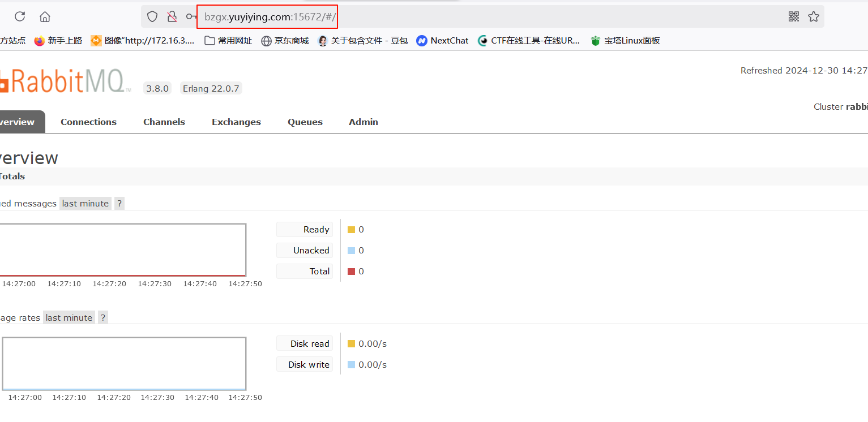Screen dimensions: 868x422
Task: Click the Erlang 22.0.7 version label
Action: (211, 88)
